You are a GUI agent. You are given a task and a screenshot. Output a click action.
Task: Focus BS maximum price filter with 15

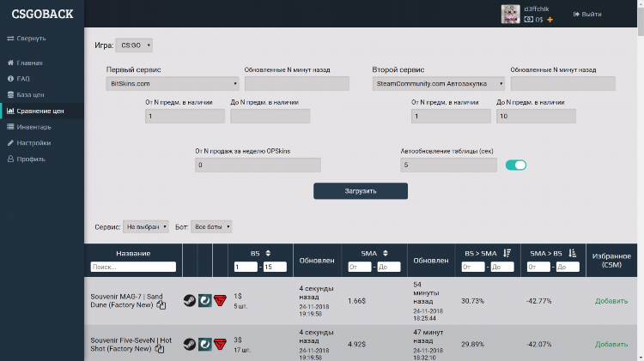[275, 267]
